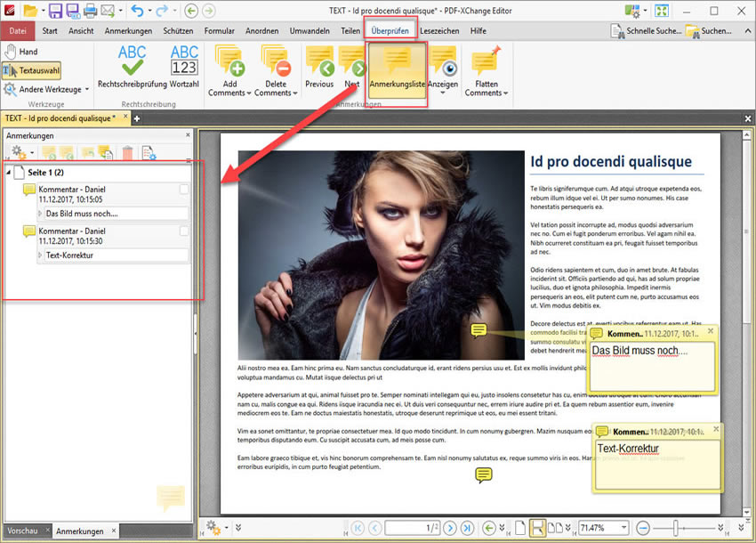
Task: Open the UI options icon in title bar
Action: click(x=632, y=11)
